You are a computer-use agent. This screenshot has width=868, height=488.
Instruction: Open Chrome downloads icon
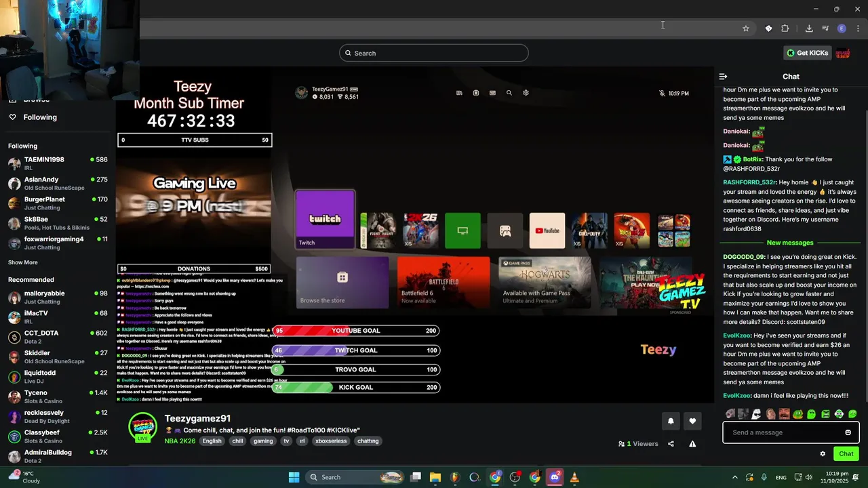click(809, 28)
